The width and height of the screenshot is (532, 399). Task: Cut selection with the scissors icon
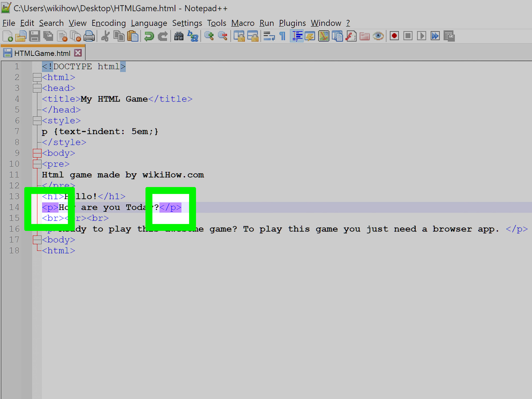coord(105,36)
